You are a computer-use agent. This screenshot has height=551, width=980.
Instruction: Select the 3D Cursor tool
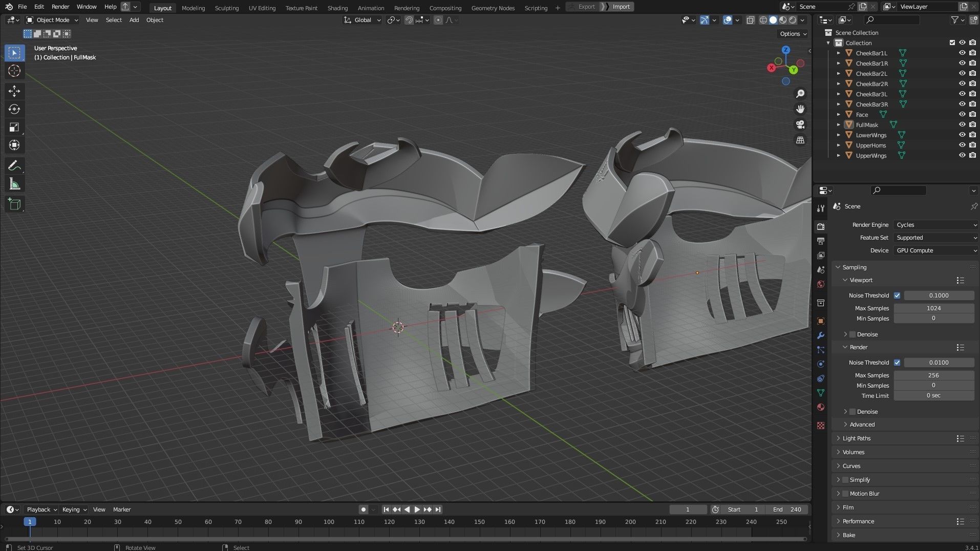(x=14, y=71)
